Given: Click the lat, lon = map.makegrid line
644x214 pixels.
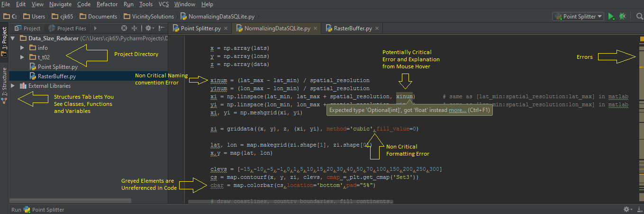Looking at the screenshot, I should [x=292, y=145].
